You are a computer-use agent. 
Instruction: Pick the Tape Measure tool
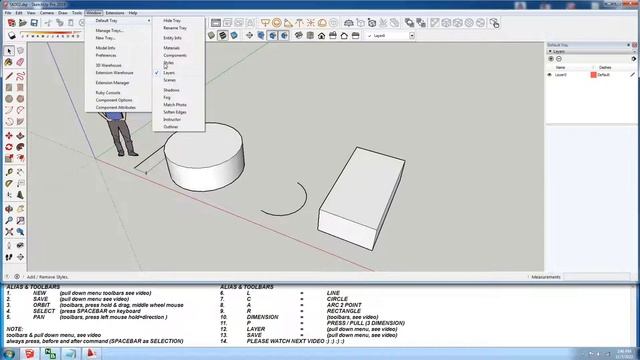tap(9, 172)
